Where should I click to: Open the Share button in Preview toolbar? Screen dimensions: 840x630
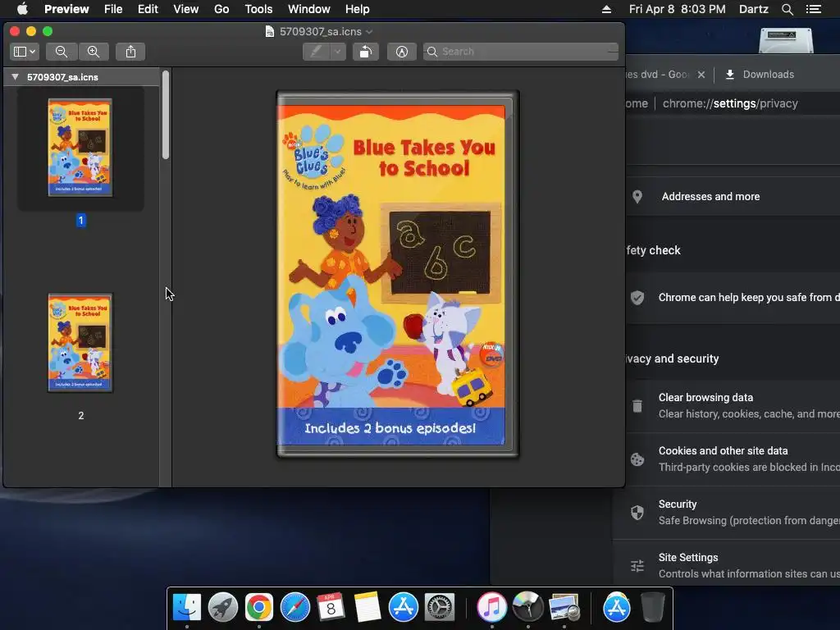(130, 52)
